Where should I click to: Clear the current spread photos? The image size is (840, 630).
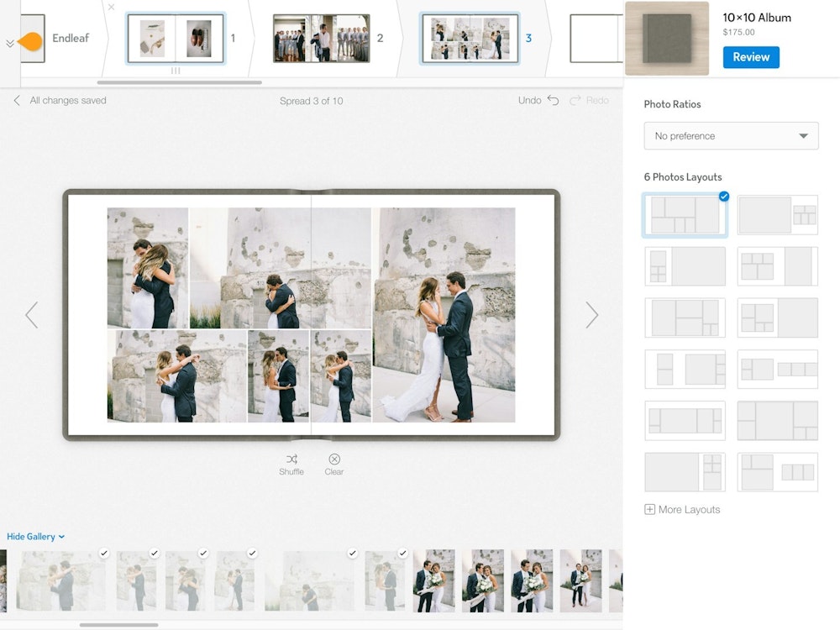[x=334, y=464]
